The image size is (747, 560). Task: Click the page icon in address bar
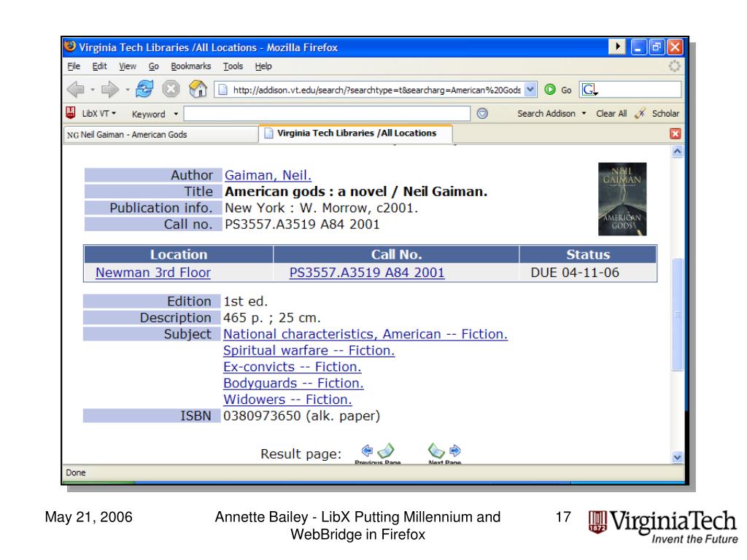coord(222,90)
